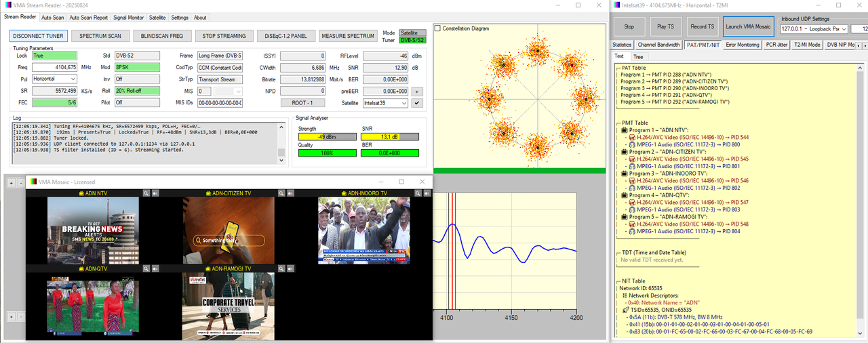The height and width of the screenshot is (343, 868).
Task: Click the checkmark button beside Satellite dropdown
Action: tap(418, 103)
